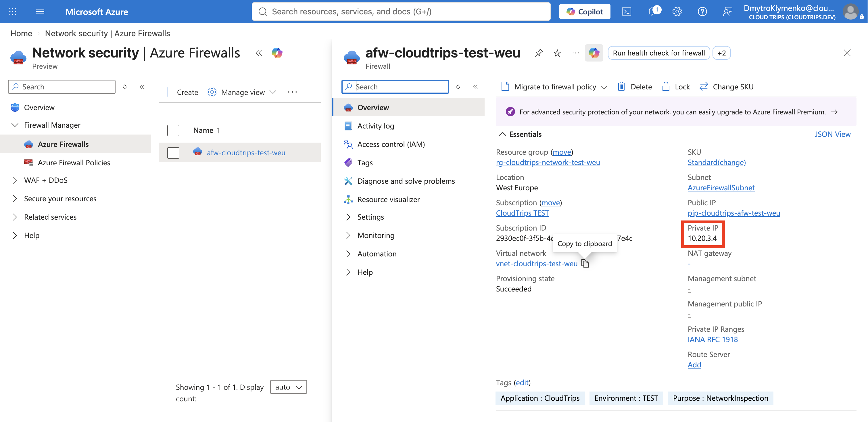Open the firewall title ellipsis menu
The width and height of the screenshot is (868, 422).
pos(575,53)
